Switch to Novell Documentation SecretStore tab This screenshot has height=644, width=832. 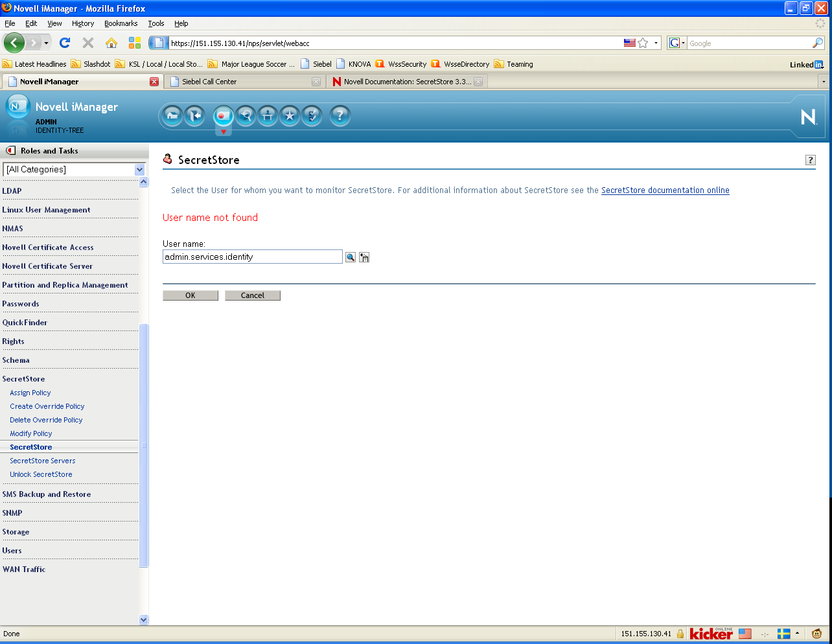407,82
